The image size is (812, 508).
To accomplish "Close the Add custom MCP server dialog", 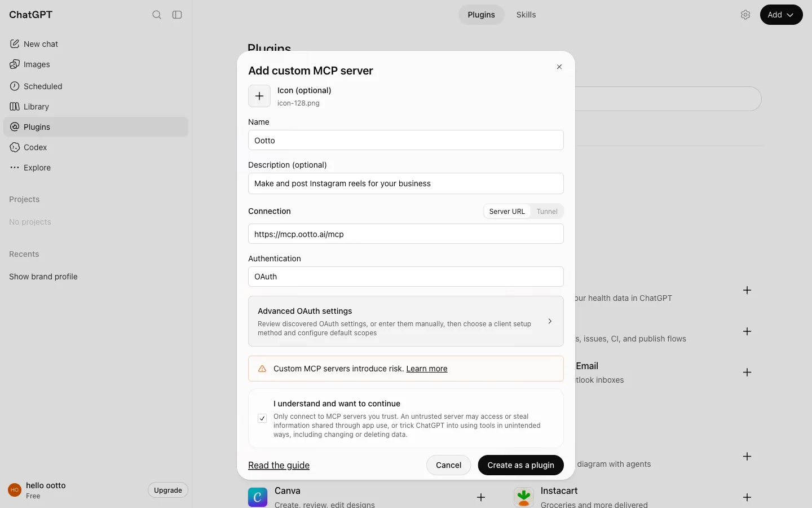I will click(x=559, y=67).
